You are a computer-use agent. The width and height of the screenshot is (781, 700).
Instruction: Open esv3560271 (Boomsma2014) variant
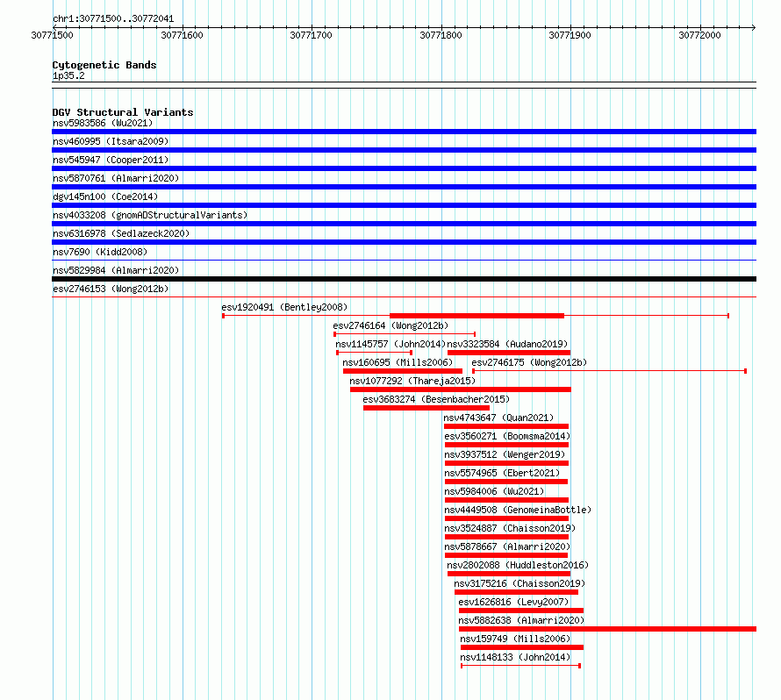tap(507, 436)
